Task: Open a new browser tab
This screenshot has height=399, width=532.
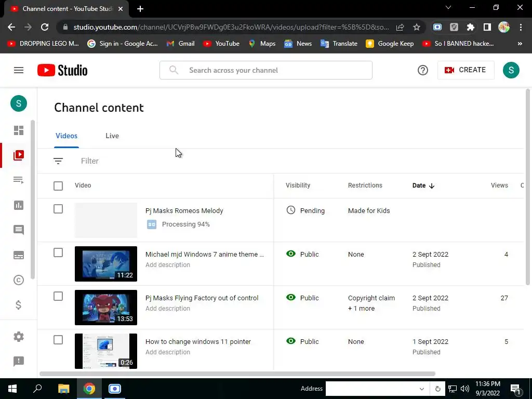Action: tap(140, 9)
